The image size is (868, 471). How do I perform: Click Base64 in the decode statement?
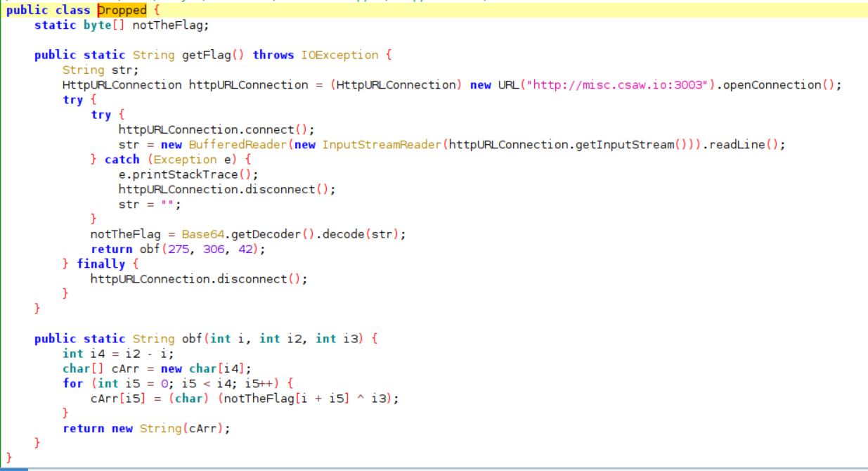click(x=202, y=234)
